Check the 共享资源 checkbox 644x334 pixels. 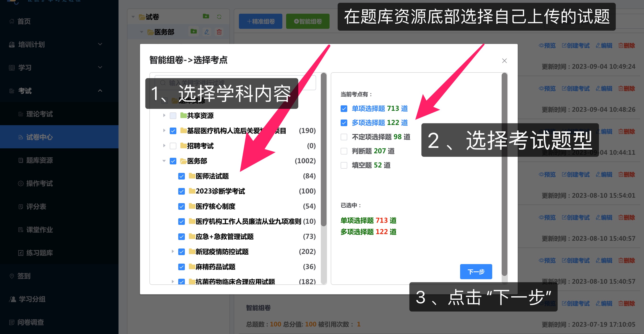173,116
